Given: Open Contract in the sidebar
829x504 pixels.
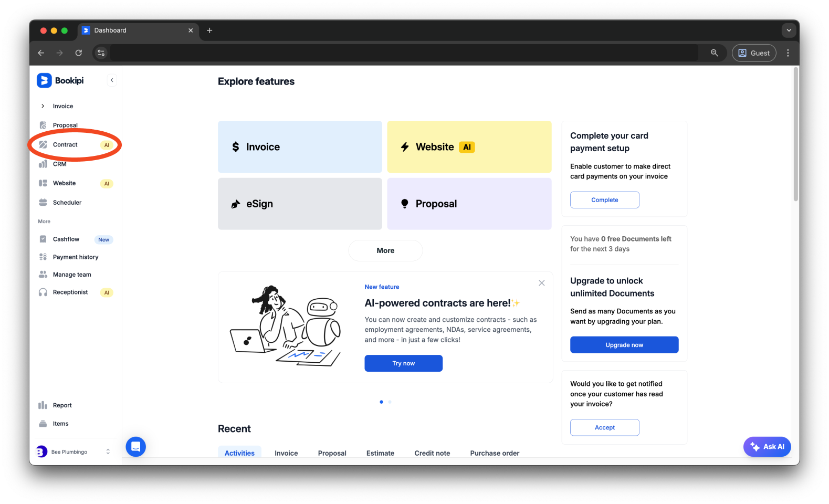Looking at the screenshot, I should point(76,145).
